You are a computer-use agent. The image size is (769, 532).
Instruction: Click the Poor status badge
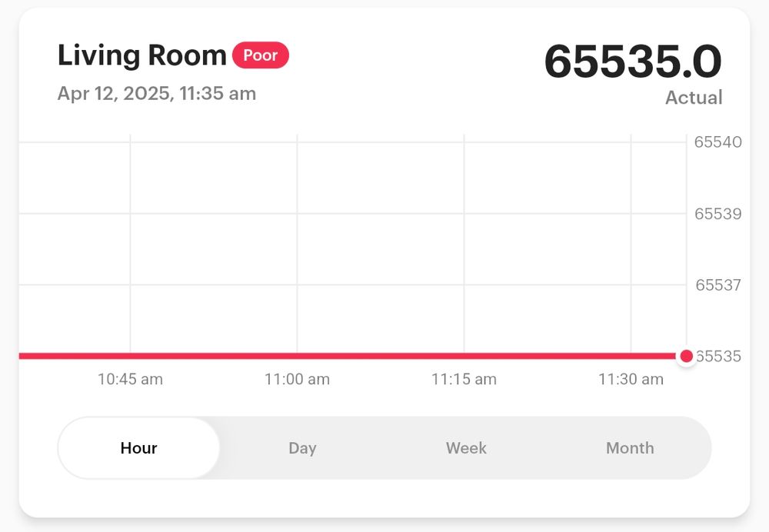point(261,55)
